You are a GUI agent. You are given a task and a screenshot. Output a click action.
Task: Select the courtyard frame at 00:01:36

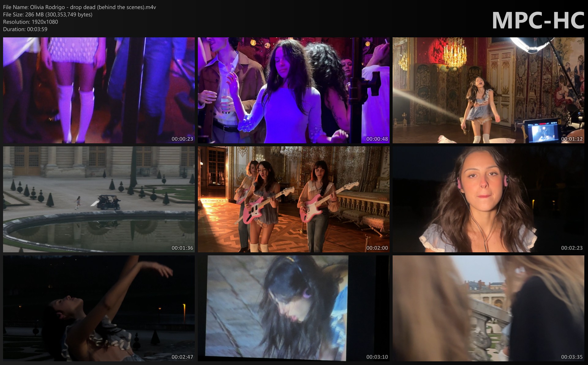point(99,199)
